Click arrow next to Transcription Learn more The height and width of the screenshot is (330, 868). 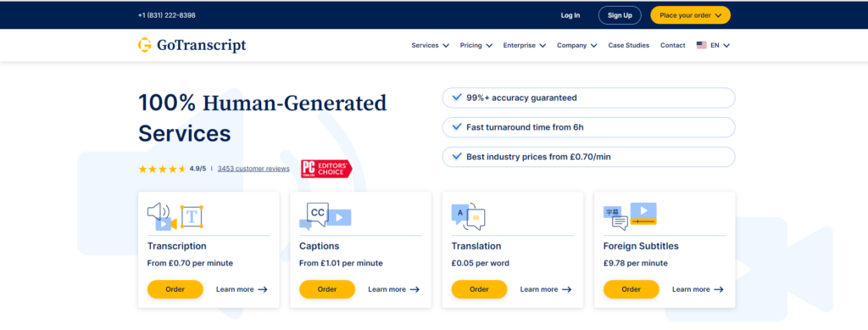263,289
